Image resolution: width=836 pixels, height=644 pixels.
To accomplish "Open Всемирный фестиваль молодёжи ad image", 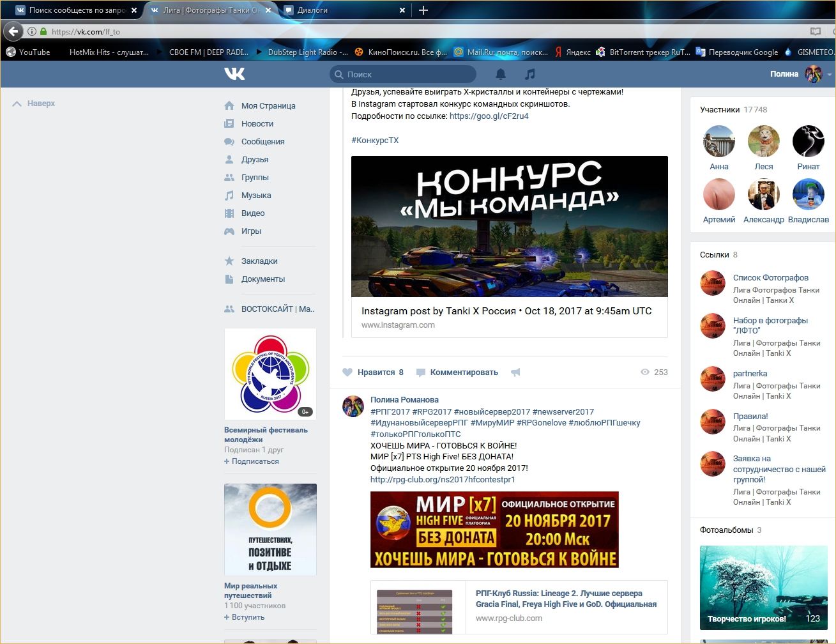I will [x=270, y=374].
